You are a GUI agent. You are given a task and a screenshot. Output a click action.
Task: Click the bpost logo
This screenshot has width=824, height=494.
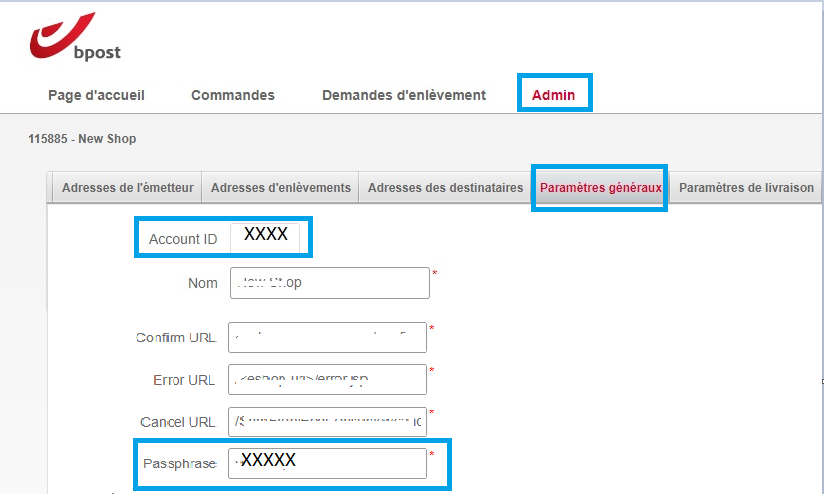[x=75, y=37]
